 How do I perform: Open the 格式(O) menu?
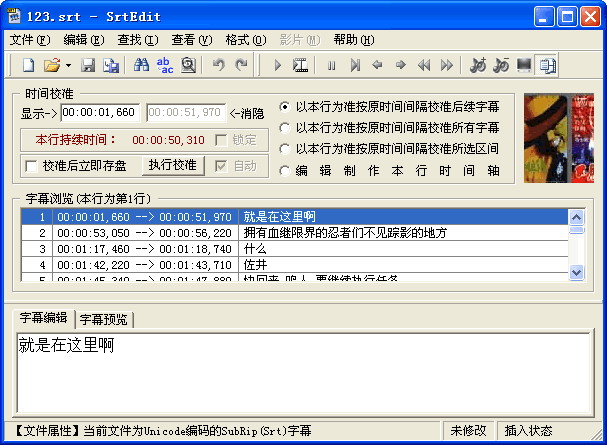click(x=246, y=40)
